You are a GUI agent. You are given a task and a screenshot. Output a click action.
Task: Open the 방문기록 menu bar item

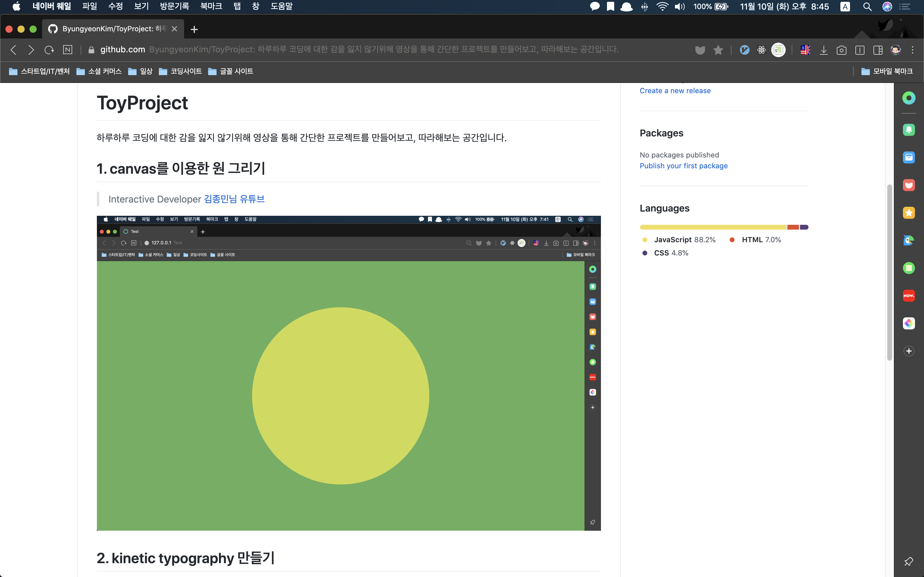coord(174,7)
